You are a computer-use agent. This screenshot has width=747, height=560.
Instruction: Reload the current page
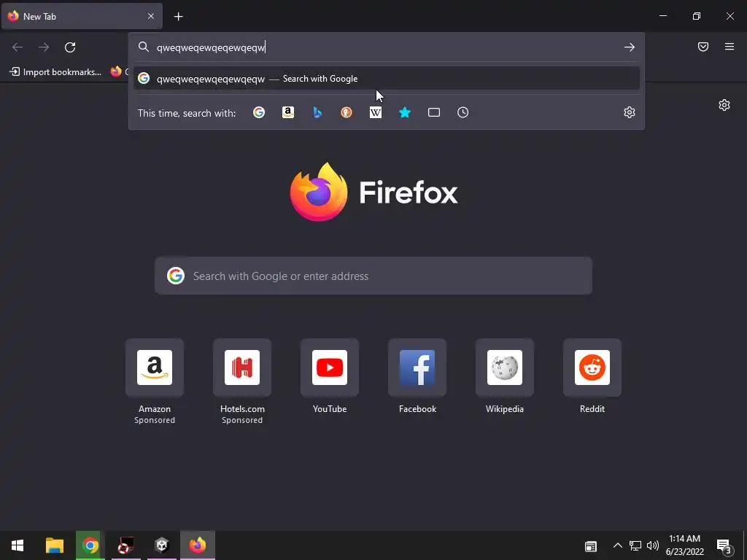click(x=70, y=47)
